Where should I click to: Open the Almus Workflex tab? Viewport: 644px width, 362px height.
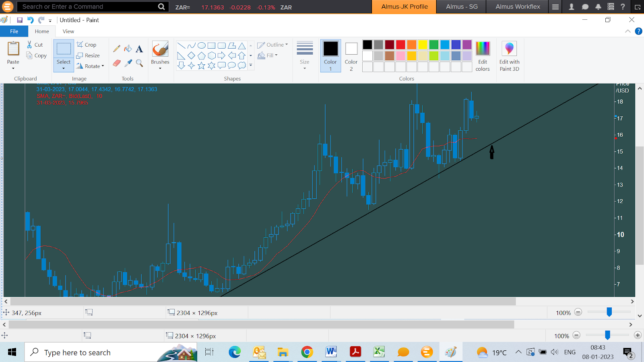[x=518, y=7]
